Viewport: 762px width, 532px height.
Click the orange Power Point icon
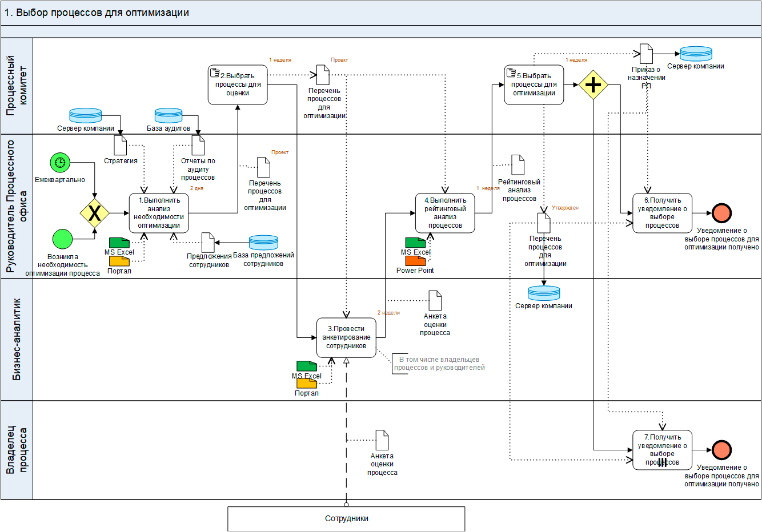coord(415,261)
